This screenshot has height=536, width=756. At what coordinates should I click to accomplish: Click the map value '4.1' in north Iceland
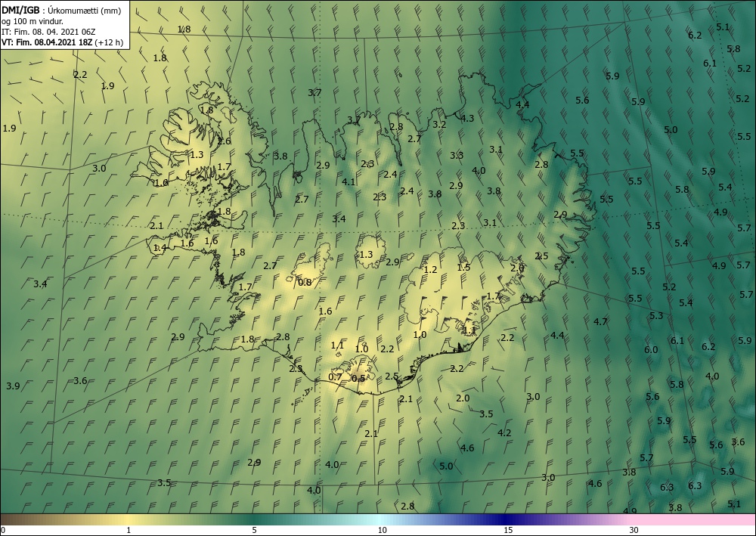tap(348, 181)
